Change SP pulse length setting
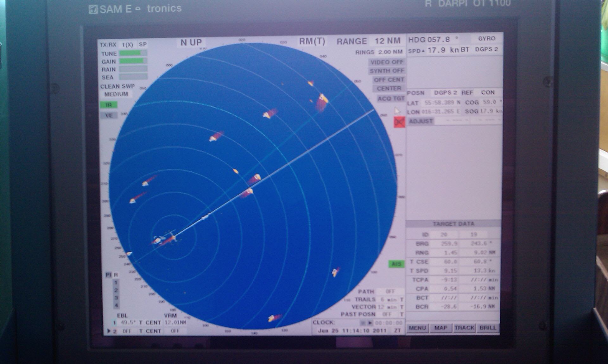The height and width of the screenshot is (364, 608). pyautogui.click(x=143, y=45)
